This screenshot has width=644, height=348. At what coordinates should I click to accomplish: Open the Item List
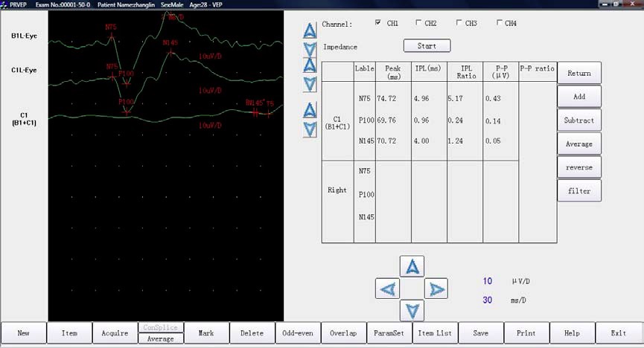435,333
